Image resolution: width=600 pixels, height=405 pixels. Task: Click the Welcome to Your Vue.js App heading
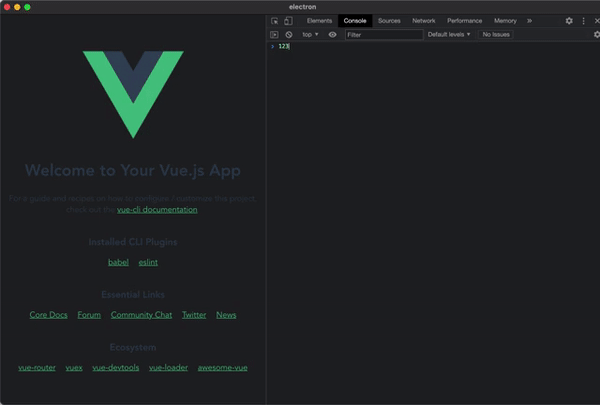[133, 170]
